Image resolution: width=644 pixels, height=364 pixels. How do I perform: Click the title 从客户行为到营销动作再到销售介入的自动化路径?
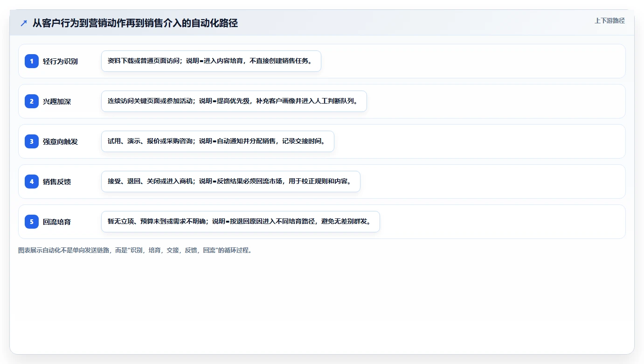135,23
